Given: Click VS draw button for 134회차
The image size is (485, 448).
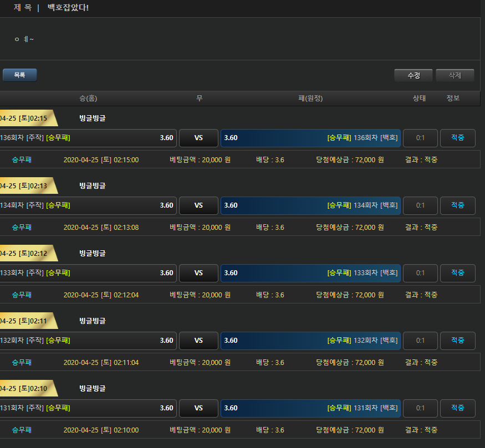Looking at the screenshot, I should 198,205.
